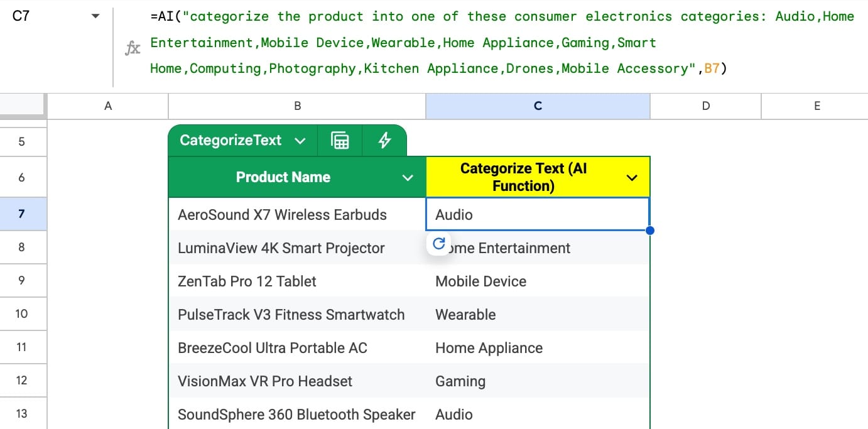Select the ZenTab Pro 12 Tablet cell
This screenshot has height=429, width=868.
point(296,281)
